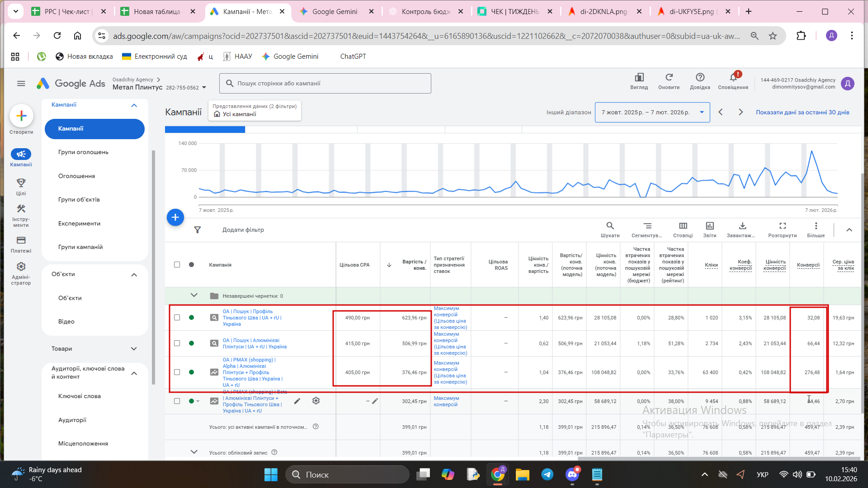Screen dimensions: 868x488
Task: Open the Notifications (Сповіщення) bell
Action: (x=733, y=78)
